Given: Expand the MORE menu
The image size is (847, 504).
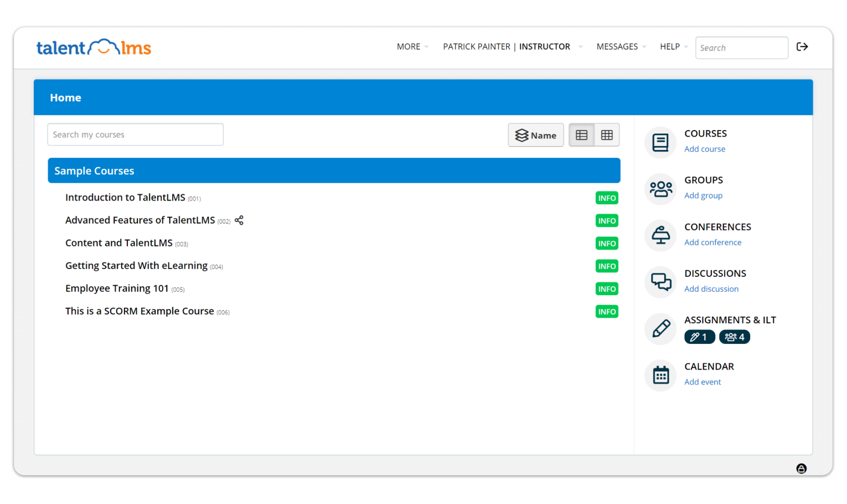Looking at the screenshot, I should [412, 47].
